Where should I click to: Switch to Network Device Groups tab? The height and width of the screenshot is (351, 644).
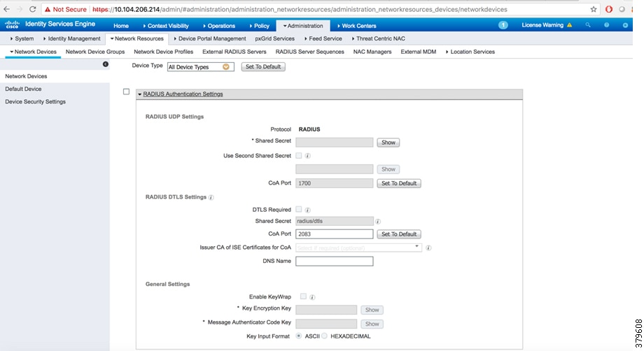tap(95, 52)
